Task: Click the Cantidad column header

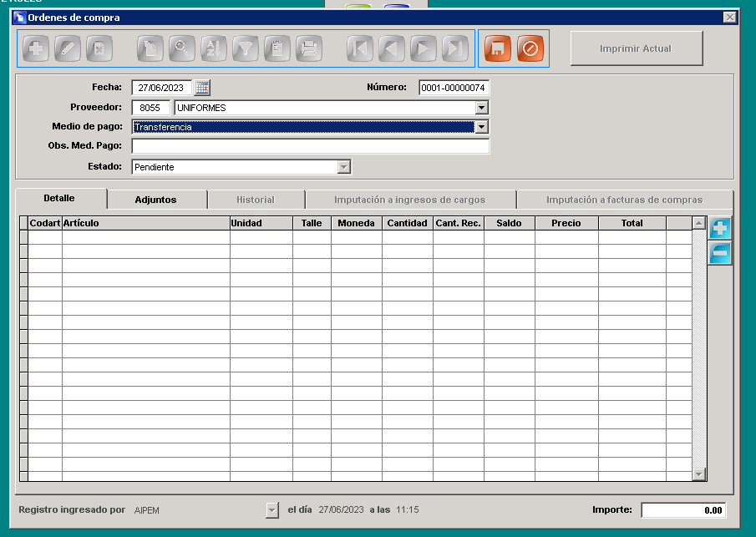Action: [x=408, y=223]
